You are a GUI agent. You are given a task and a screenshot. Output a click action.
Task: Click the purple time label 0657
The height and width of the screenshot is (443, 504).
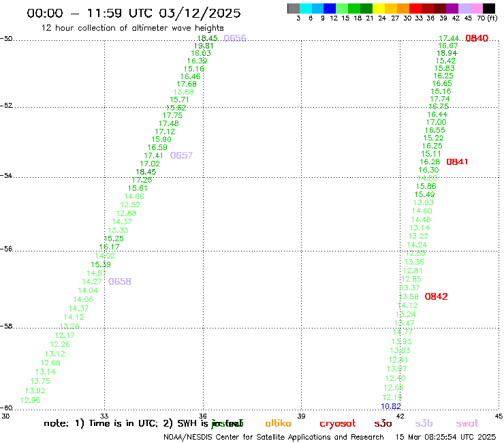coord(181,155)
